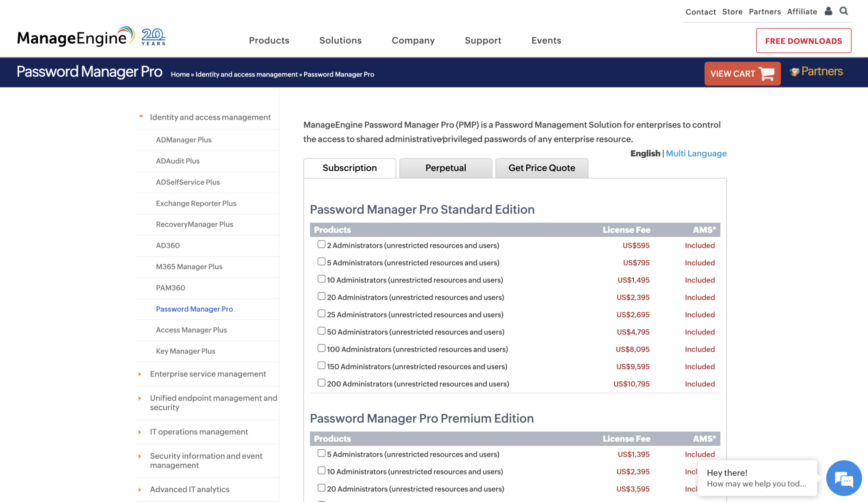This screenshot has height=502, width=868.
Task: Click the shopping cart icon
Action: (767, 74)
